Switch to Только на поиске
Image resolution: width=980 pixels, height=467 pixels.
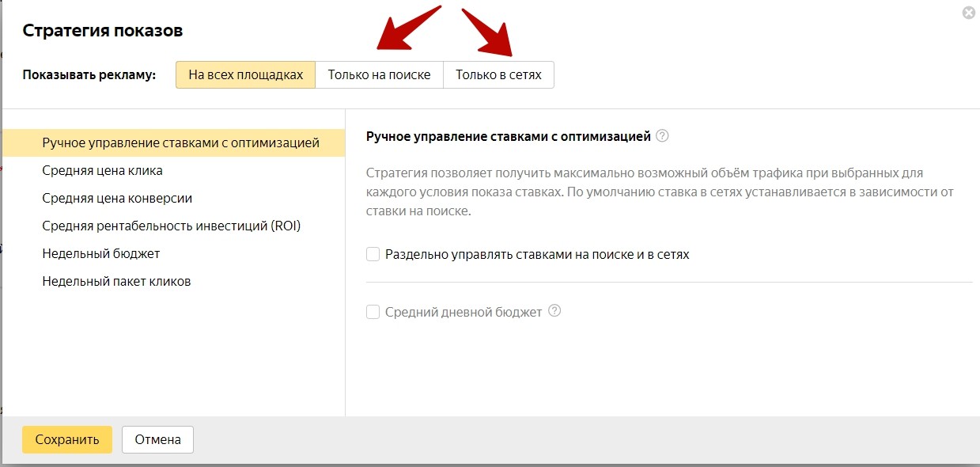[x=379, y=75]
